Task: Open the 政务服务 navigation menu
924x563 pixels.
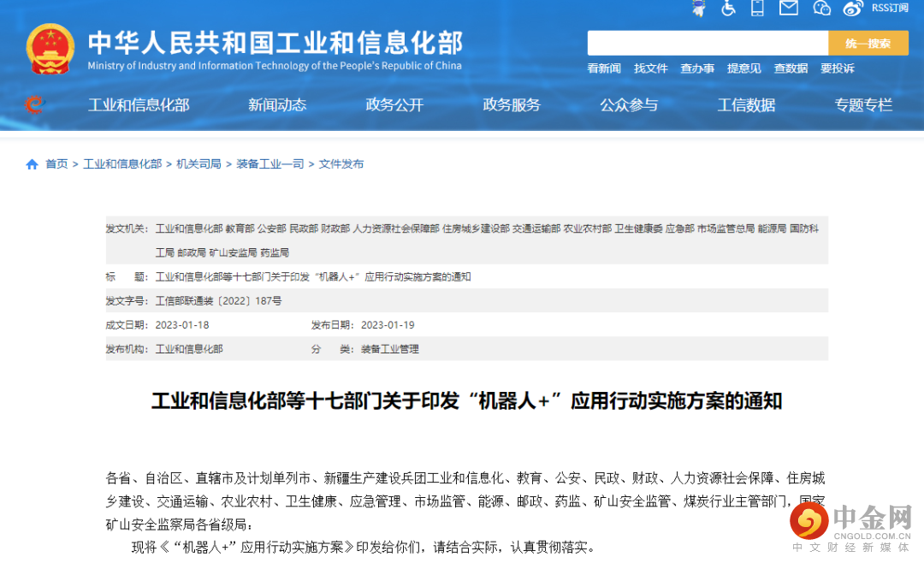Action: click(x=512, y=105)
